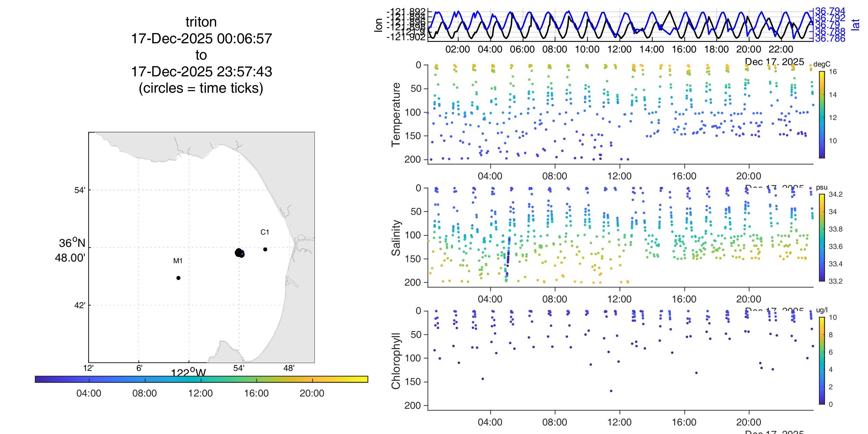868x434 pixels.
Task: Click the 122°W longitude label
Action: [188, 373]
